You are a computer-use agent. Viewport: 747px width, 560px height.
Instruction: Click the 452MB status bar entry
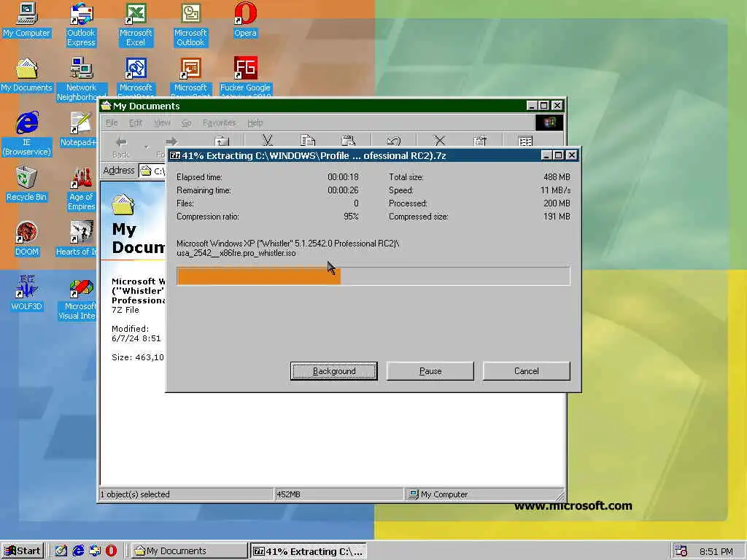pyautogui.click(x=289, y=494)
